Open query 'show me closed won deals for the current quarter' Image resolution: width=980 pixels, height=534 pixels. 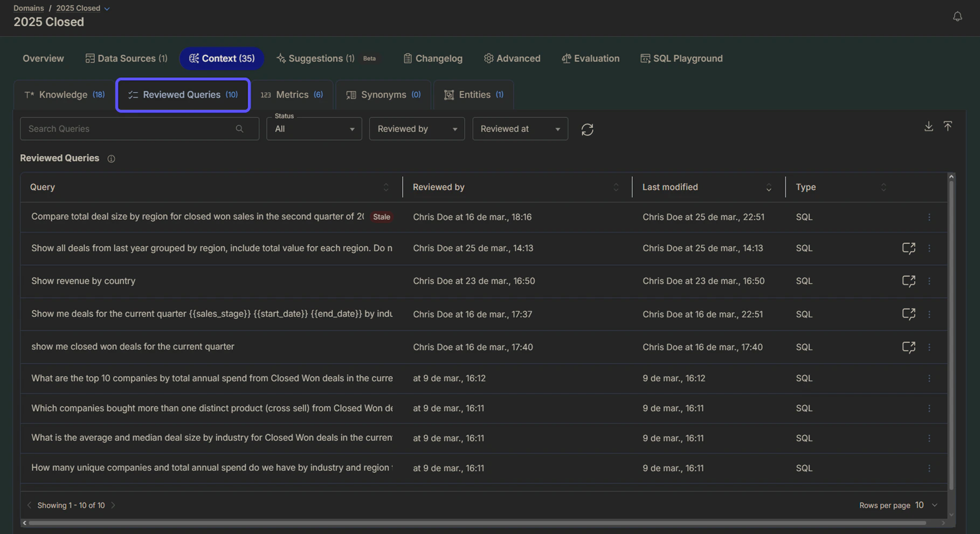(x=133, y=346)
